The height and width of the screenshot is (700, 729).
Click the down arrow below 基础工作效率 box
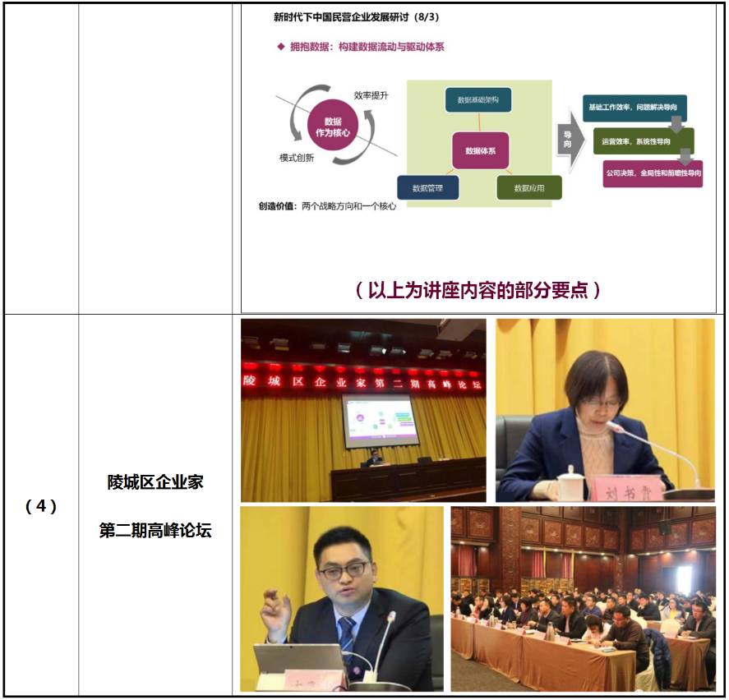click(676, 124)
